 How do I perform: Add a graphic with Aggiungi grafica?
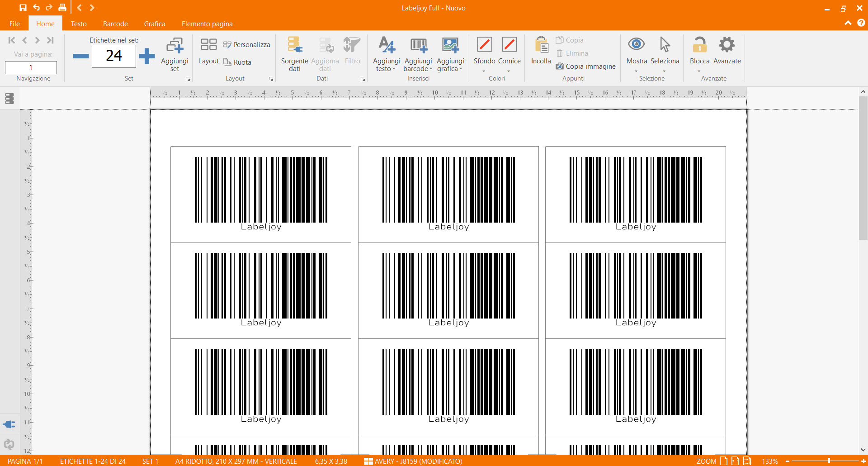450,54
